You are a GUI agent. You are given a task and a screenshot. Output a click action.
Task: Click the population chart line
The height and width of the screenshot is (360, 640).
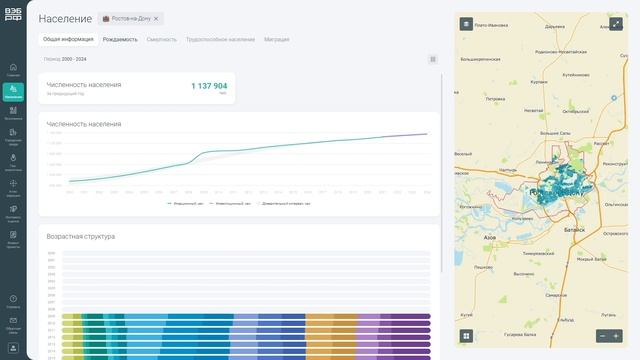coord(248,150)
